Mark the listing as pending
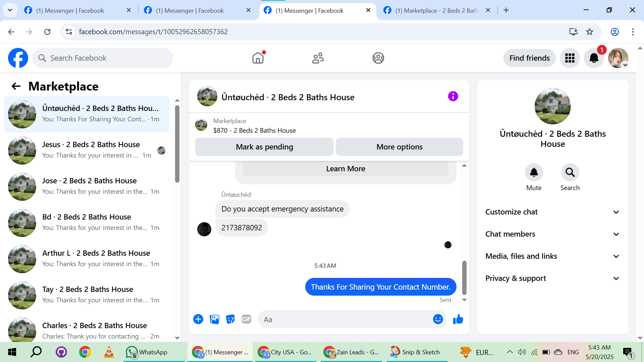The height and width of the screenshot is (362, 644). [264, 147]
